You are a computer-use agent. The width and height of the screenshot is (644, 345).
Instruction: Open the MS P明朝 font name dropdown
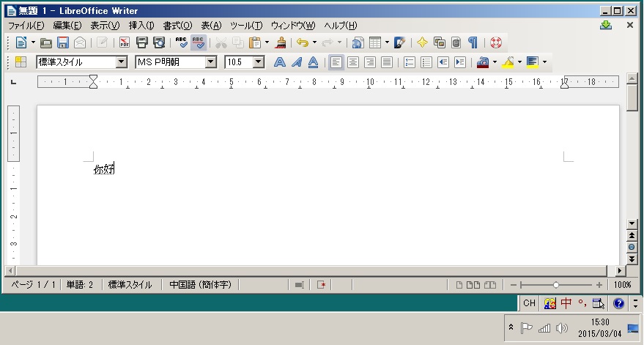pyautogui.click(x=211, y=62)
